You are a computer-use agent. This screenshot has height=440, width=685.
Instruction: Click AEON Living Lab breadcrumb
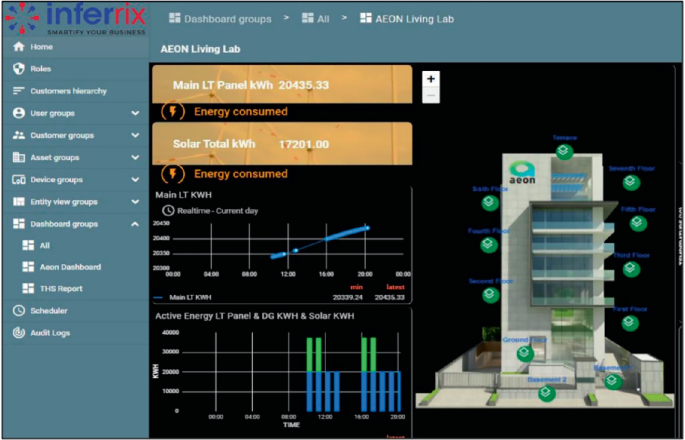pos(407,19)
